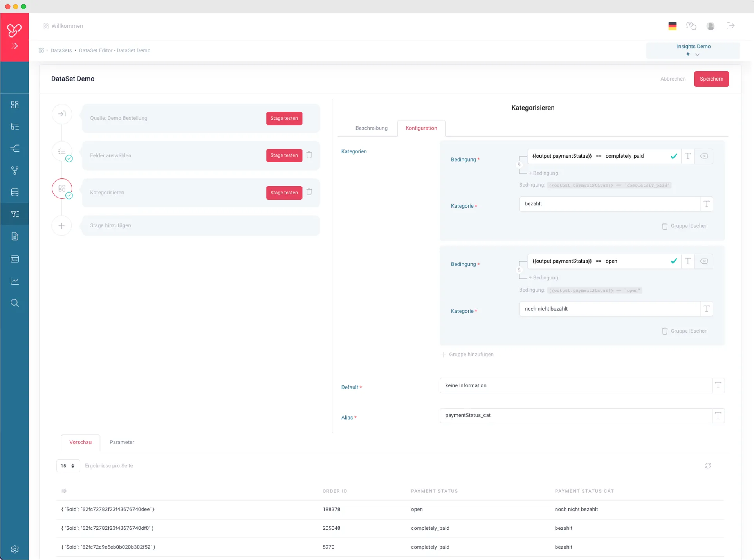754x560 pixels.
Task: Go to DataSets breadcrumb link
Action: tap(61, 50)
